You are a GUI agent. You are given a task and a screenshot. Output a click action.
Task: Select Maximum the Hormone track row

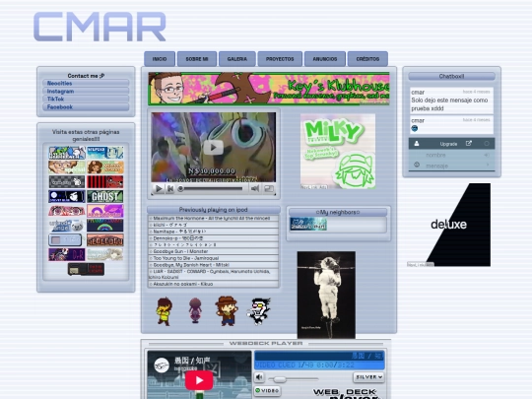(x=213, y=218)
